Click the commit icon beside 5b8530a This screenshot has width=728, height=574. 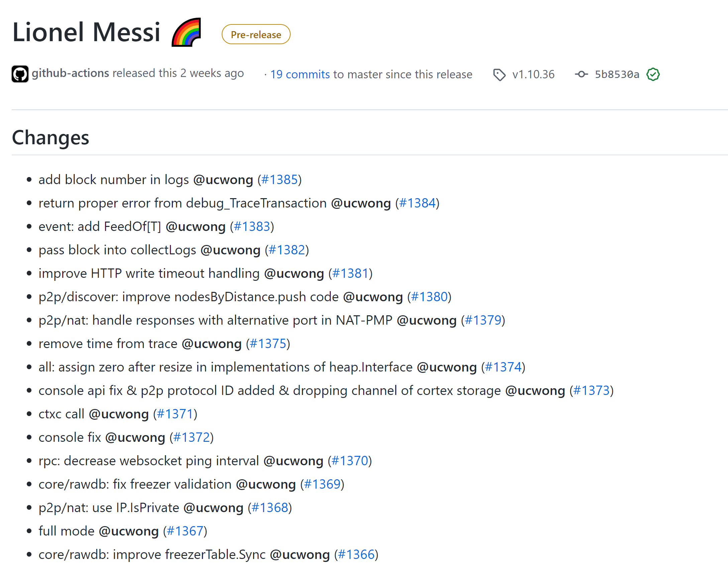581,74
